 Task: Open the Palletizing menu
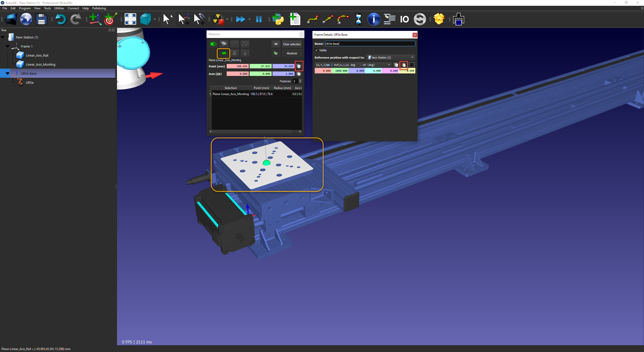point(99,8)
